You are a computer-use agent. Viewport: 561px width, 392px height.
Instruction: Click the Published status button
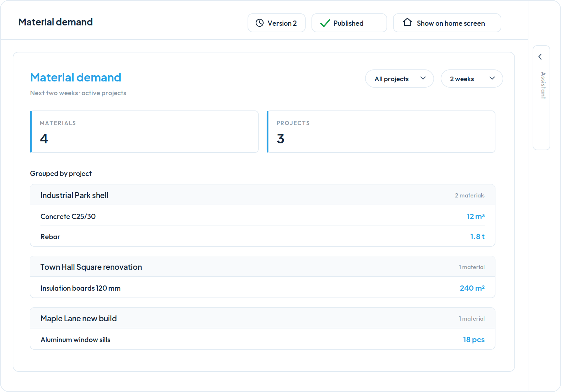[x=349, y=23]
